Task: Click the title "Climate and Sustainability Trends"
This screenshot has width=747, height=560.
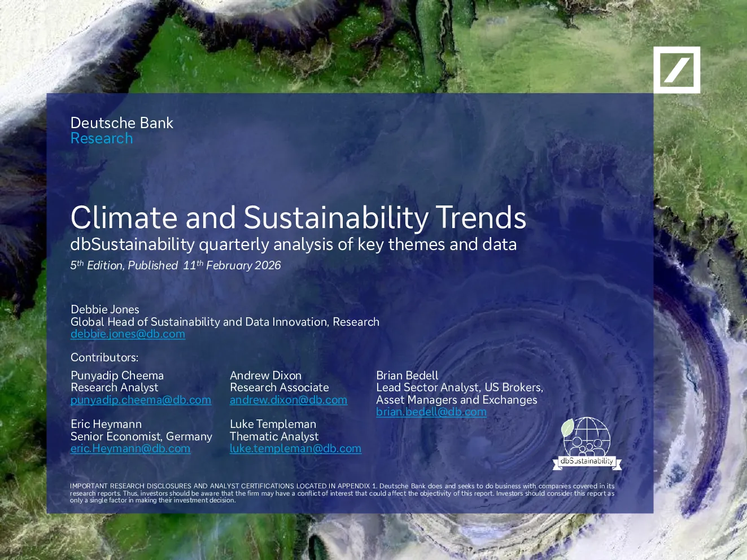Action: click(298, 217)
